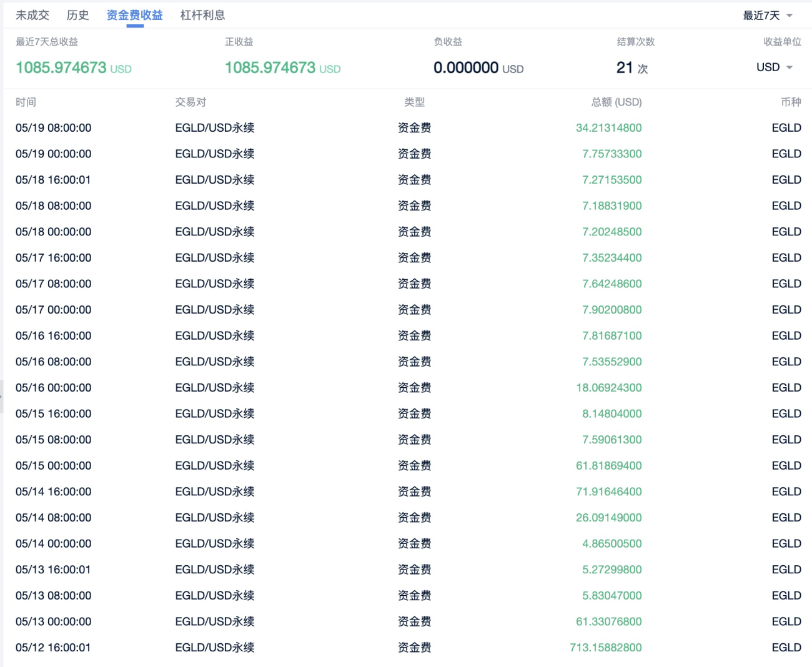Click the 713.15882800 amount entry
The width and height of the screenshot is (812, 667).
click(x=606, y=648)
